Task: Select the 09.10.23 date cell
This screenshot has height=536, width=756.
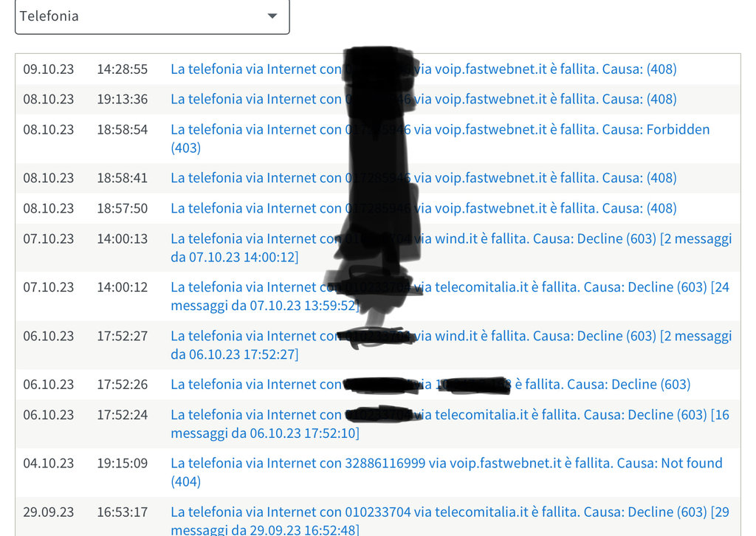Action: pyautogui.click(x=49, y=69)
